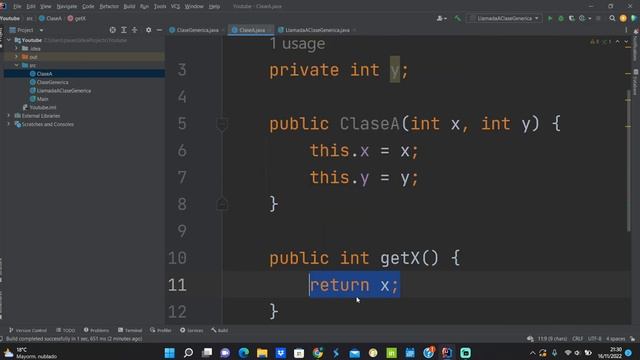Image resolution: width=640 pixels, height=360 pixels.
Task: Open Version Control tool window
Action: point(28,330)
